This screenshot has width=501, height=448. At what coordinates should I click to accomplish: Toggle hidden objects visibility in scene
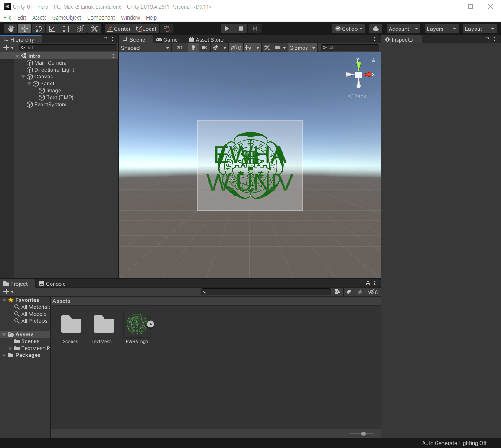click(x=236, y=48)
